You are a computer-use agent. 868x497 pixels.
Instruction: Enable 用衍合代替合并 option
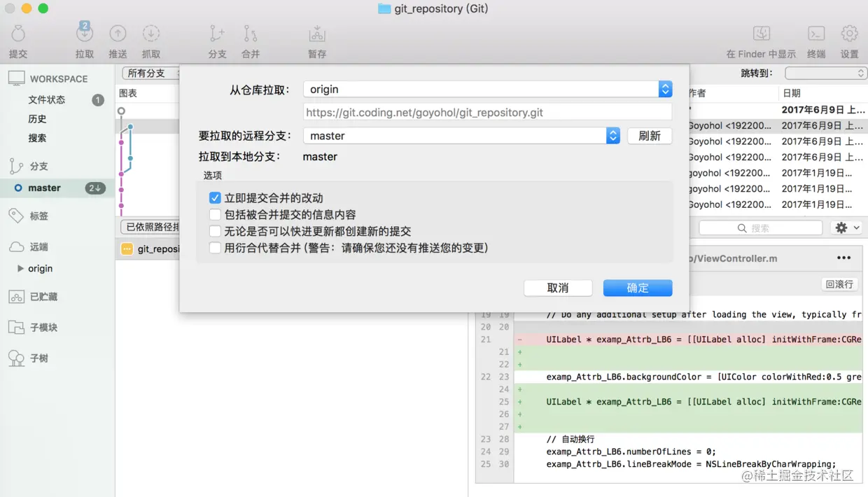coord(215,247)
